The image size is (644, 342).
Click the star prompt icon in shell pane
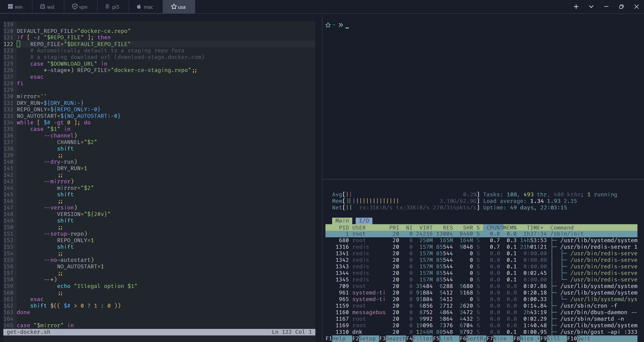[328, 25]
